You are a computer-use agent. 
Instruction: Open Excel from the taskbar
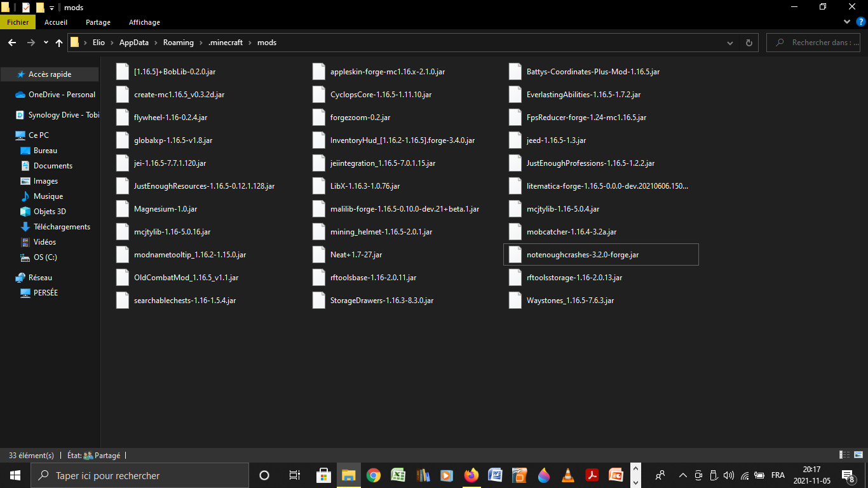point(398,475)
